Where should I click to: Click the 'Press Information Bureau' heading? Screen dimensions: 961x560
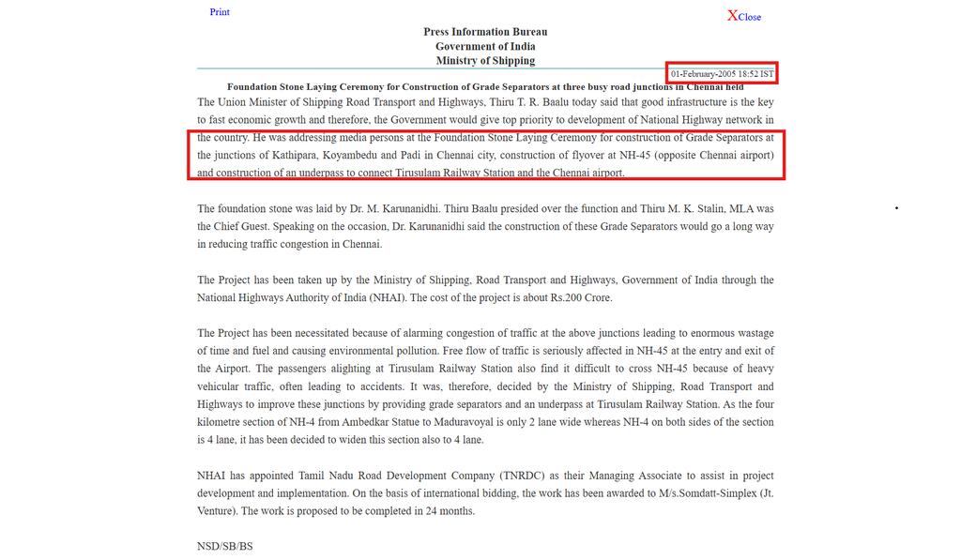click(485, 32)
